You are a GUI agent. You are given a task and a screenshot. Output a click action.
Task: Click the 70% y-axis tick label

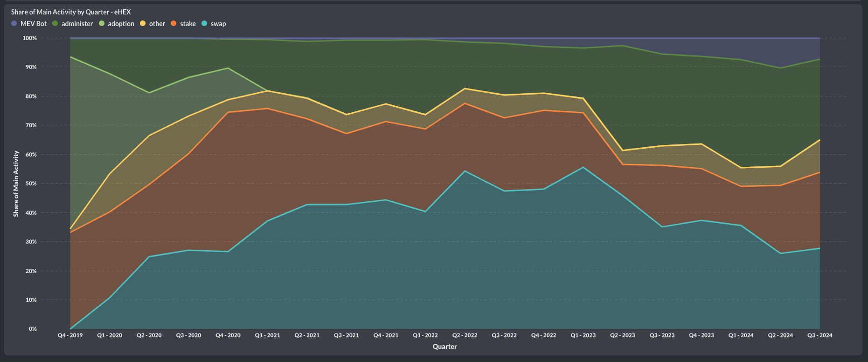[x=31, y=125]
